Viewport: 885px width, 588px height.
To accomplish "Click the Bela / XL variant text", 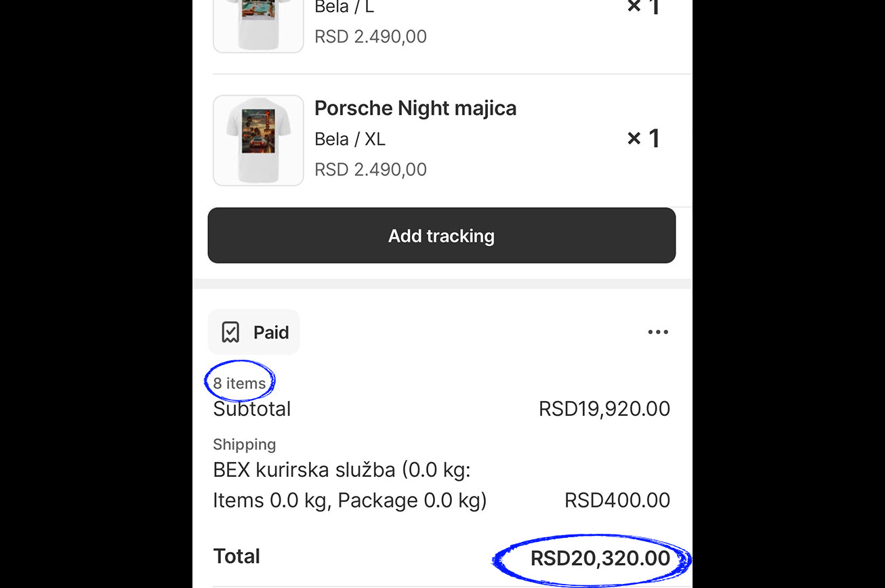I will point(350,139).
